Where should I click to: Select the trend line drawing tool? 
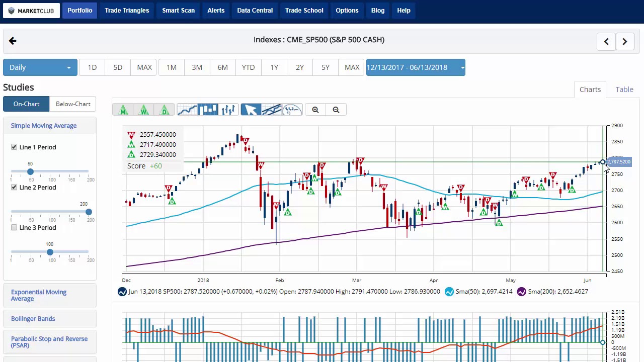[272, 110]
